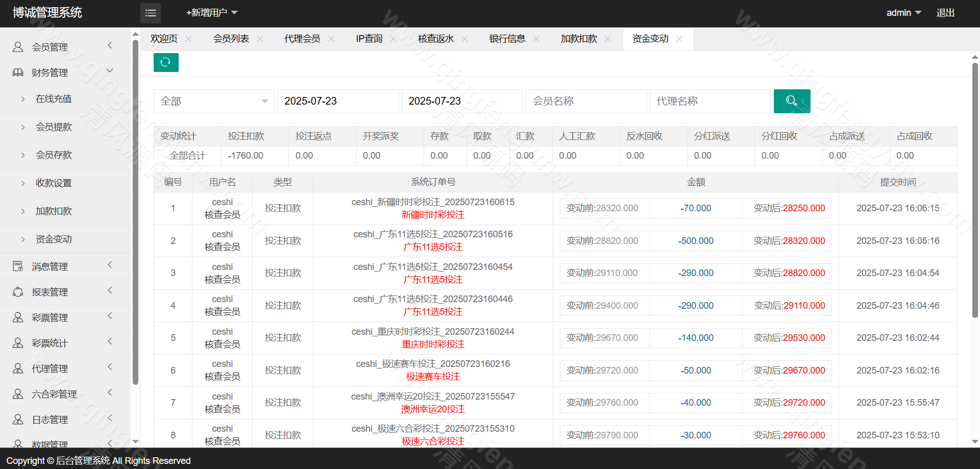Click red 极速赛车投注 label
980x469 pixels.
click(433, 377)
